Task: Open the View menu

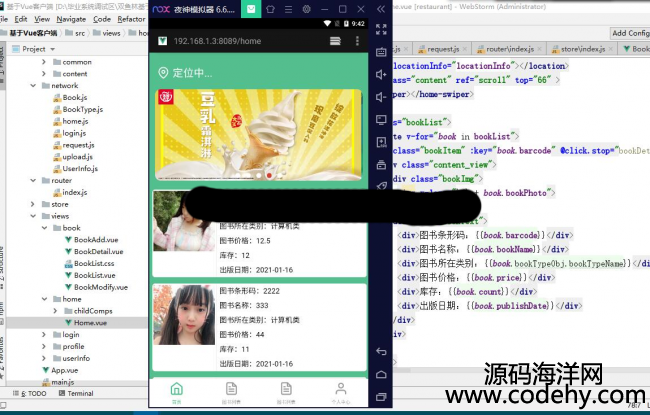Action: [42, 19]
